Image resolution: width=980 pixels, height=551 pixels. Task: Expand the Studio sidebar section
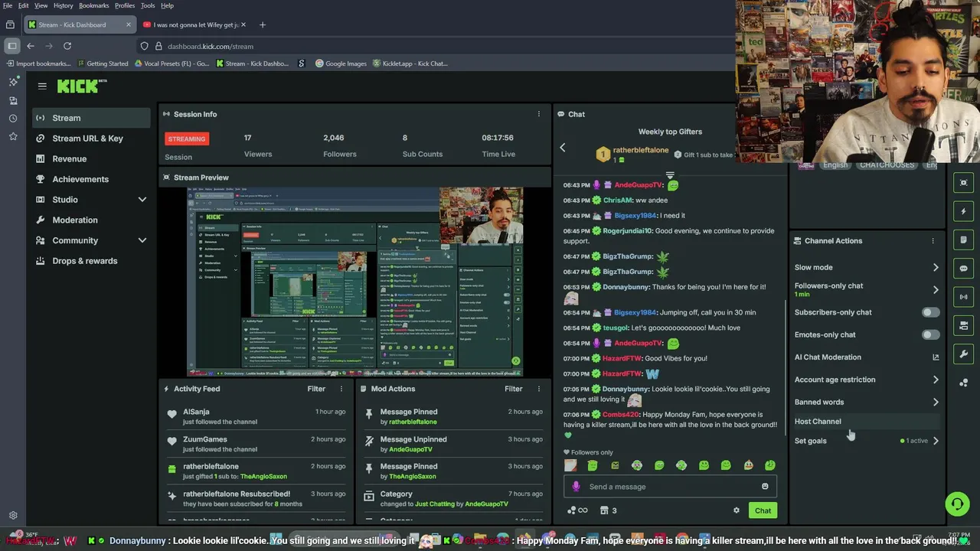tap(91, 200)
